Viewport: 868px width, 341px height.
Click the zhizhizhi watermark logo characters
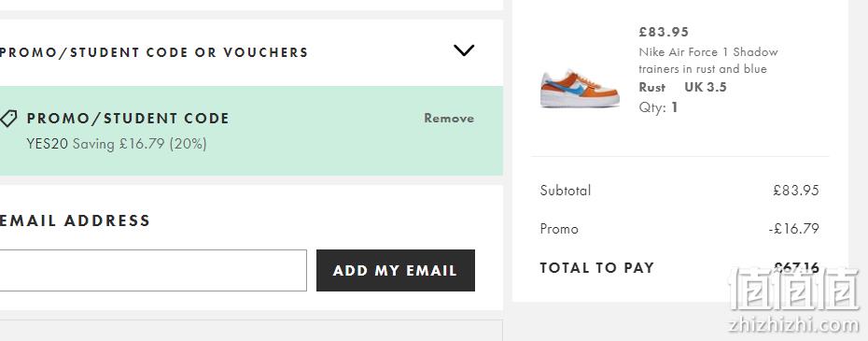794,289
